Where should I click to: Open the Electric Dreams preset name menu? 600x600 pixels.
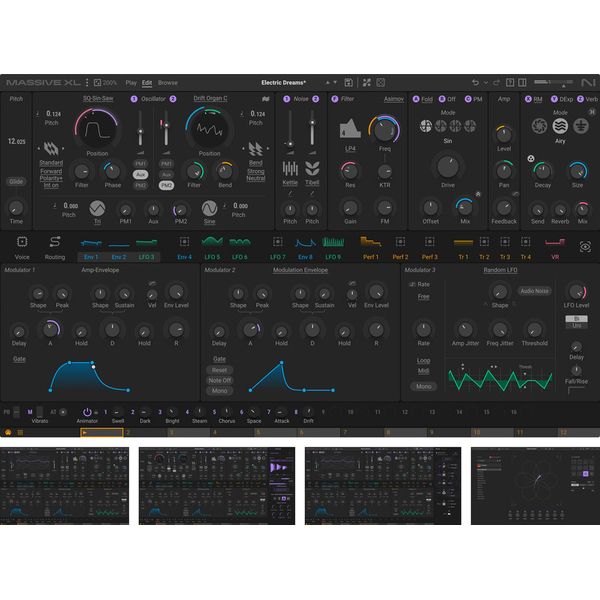284,83
